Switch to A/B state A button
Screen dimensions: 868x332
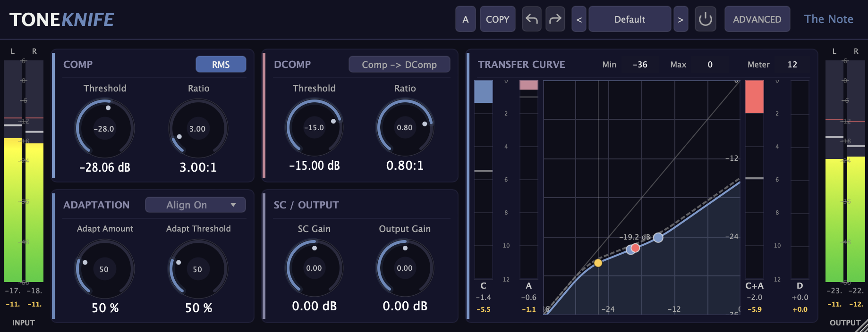click(x=466, y=19)
